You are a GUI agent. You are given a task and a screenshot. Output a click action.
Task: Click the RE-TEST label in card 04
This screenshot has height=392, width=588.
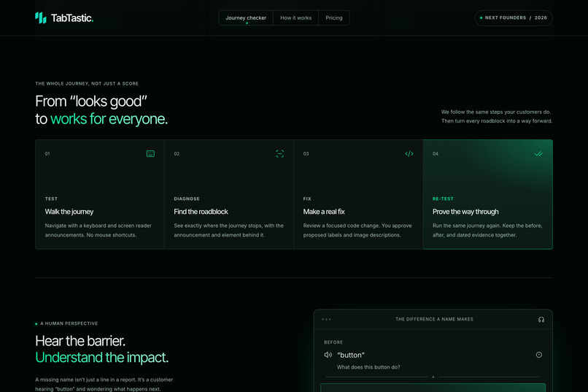pyautogui.click(x=443, y=199)
